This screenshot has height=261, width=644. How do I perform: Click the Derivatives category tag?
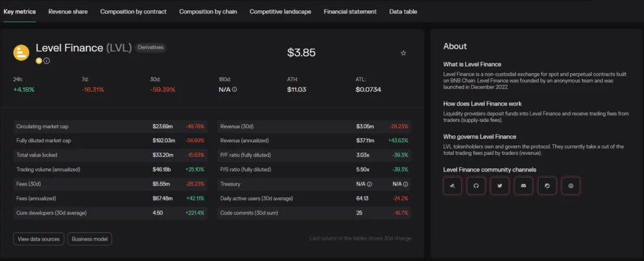point(150,47)
